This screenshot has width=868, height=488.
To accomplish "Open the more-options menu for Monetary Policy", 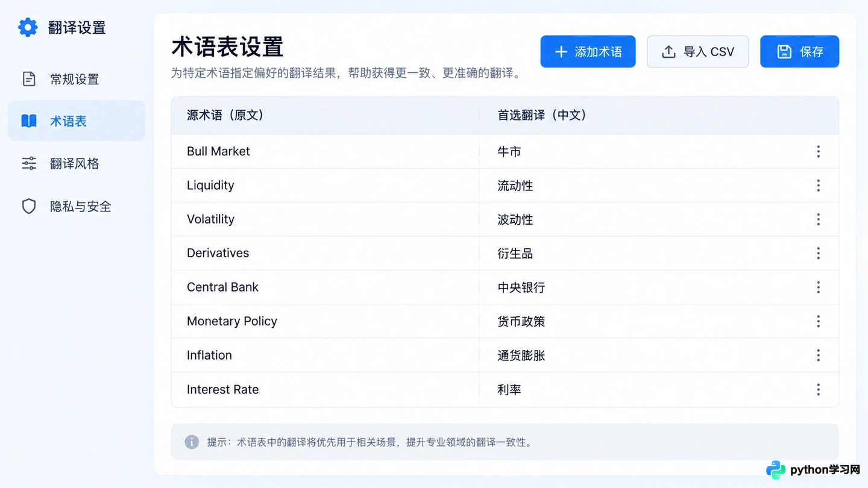I will click(x=818, y=321).
